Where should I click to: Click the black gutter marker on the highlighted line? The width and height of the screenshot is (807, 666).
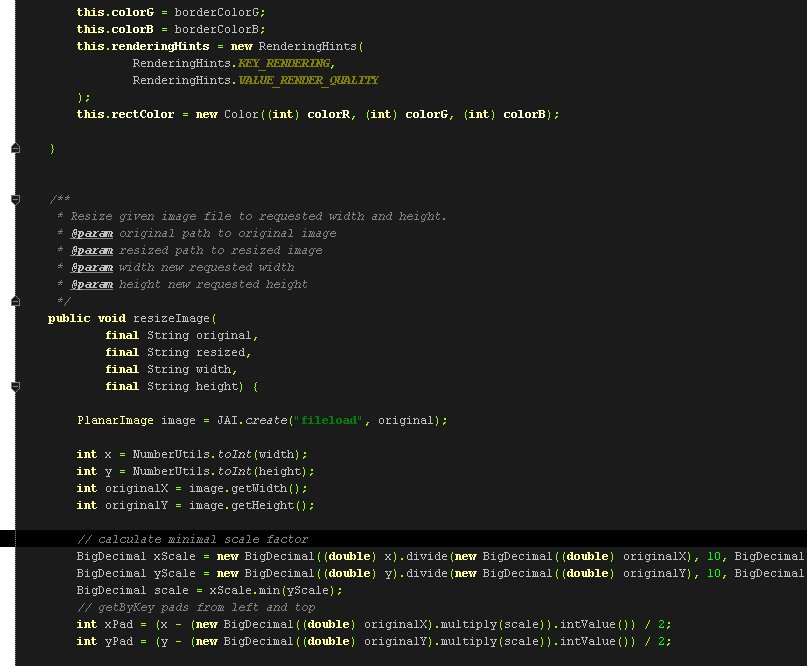[x=7, y=538]
